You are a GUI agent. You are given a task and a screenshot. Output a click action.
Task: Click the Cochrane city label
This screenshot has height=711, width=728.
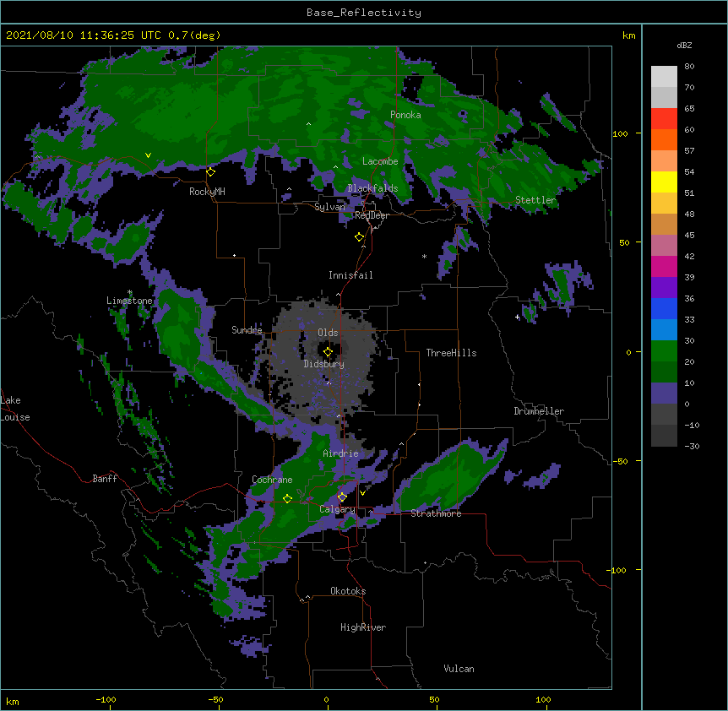point(272,480)
